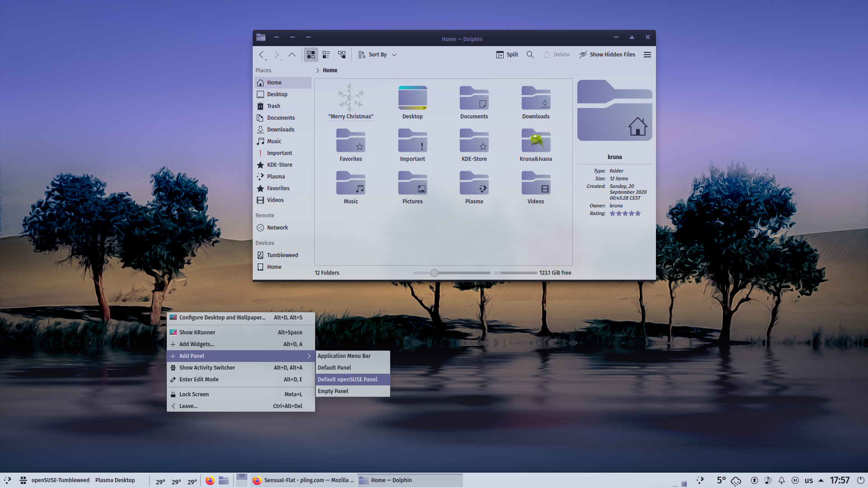
Task: Open Network under Remote
Action: pyautogui.click(x=283, y=228)
